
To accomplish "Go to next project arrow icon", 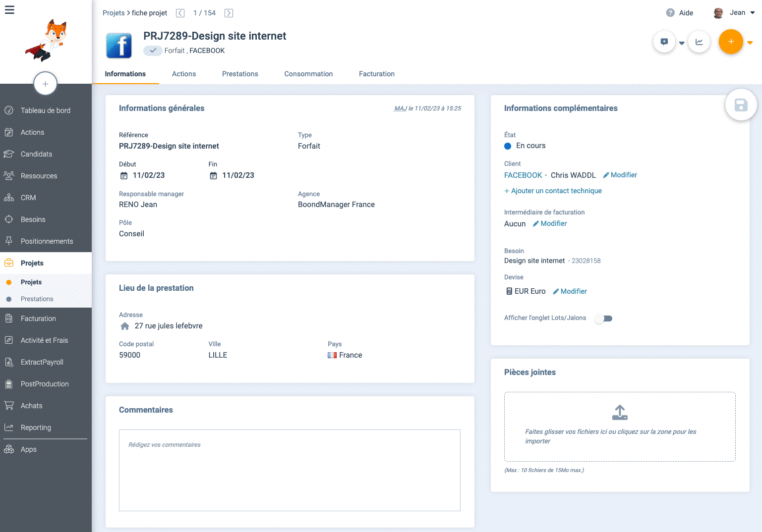I will coord(229,13).
